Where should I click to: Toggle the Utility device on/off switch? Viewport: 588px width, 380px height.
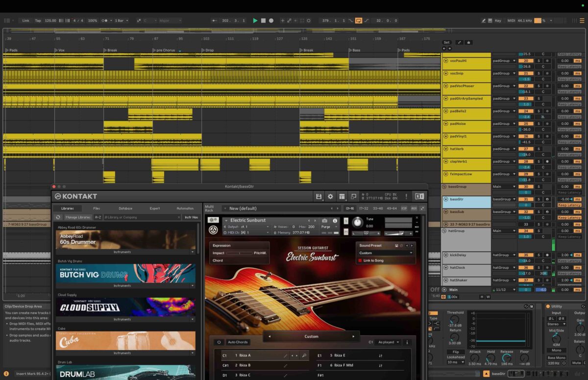click(x=548, y=307)
